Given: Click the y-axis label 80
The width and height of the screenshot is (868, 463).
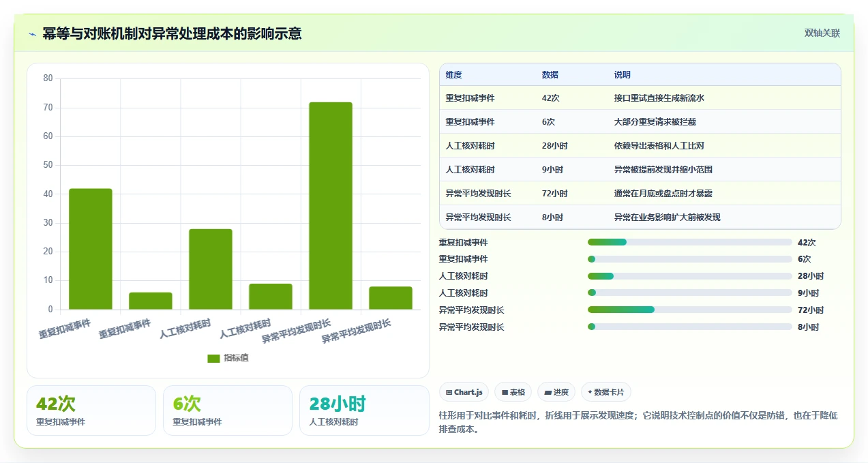Looking at the screenshot, I should tap(48, 78).
